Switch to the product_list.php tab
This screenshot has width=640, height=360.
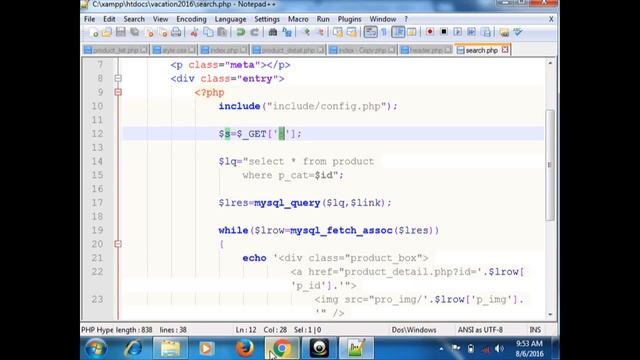click(x=116, y=50)
